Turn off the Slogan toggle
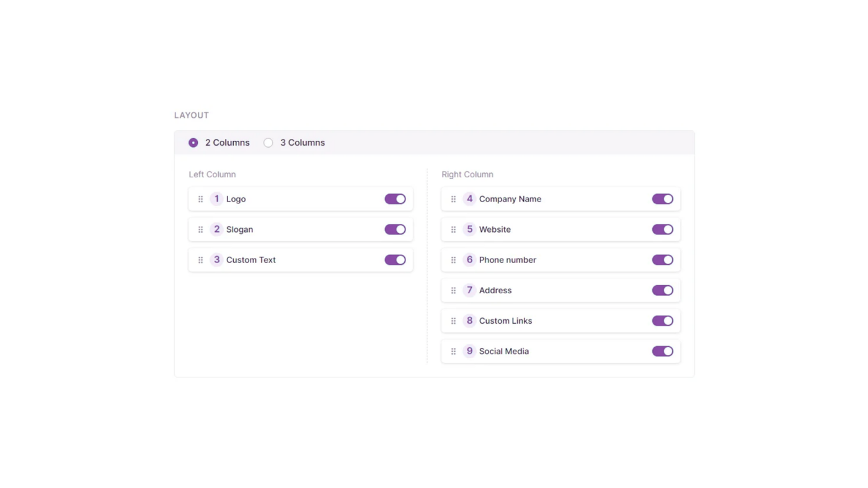The image size is (868, 488). click(395, 229)
